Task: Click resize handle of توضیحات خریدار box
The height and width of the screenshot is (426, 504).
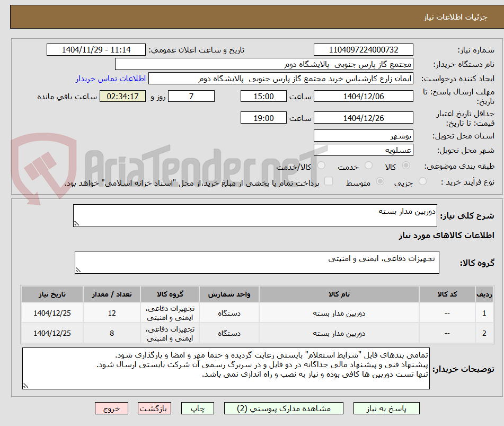Action: 26,386
